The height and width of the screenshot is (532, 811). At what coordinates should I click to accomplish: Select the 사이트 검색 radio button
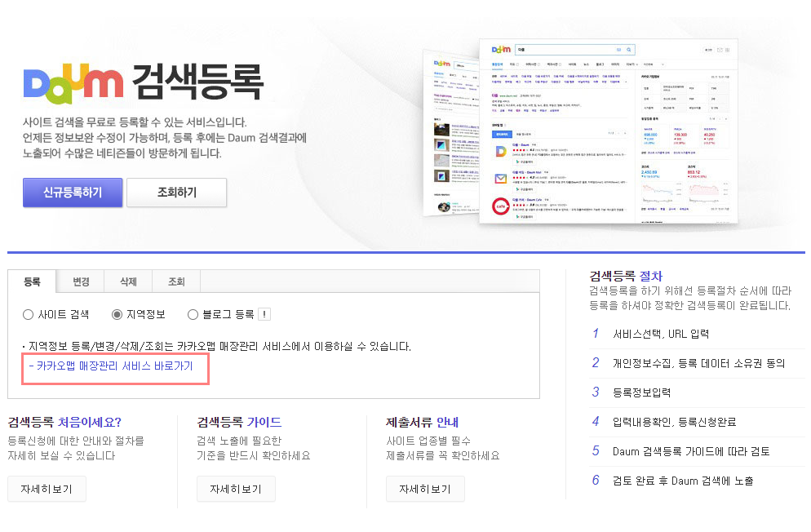tap(28, 314)
